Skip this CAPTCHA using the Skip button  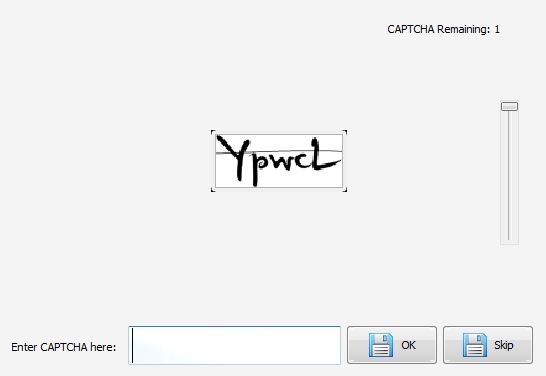point(488,345)
